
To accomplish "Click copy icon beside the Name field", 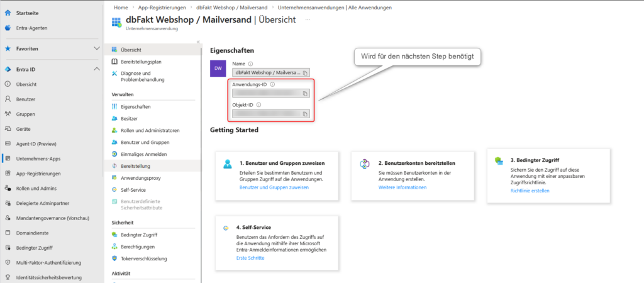I will click(305, 73).
